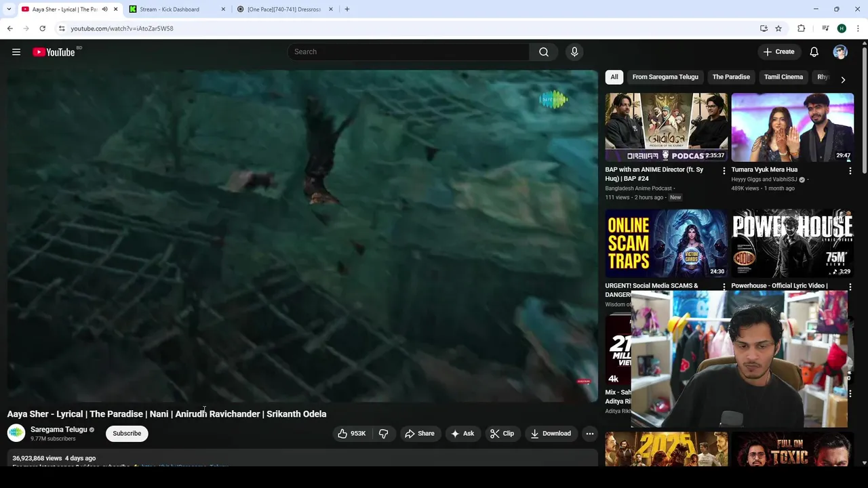The image size is (868, 488).
Task: Open YouTube account avatar menu
Action: pyautogui.click(x=840, y=52)
